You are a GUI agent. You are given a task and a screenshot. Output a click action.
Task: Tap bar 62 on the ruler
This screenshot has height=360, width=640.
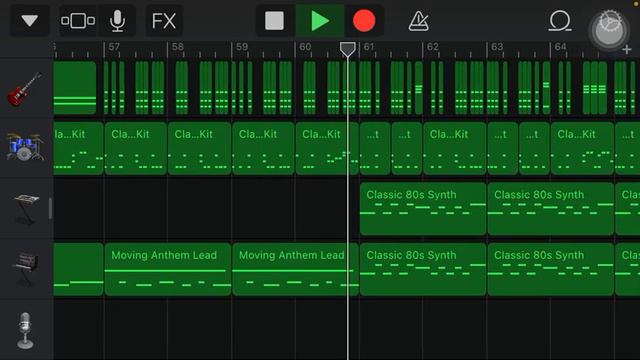tap(433, 47)
